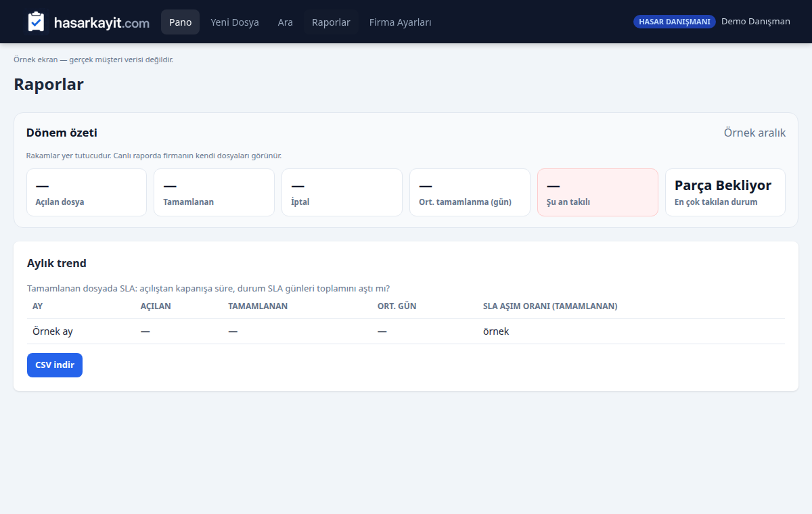Select Ara in the navigation bar

[286, 22]
